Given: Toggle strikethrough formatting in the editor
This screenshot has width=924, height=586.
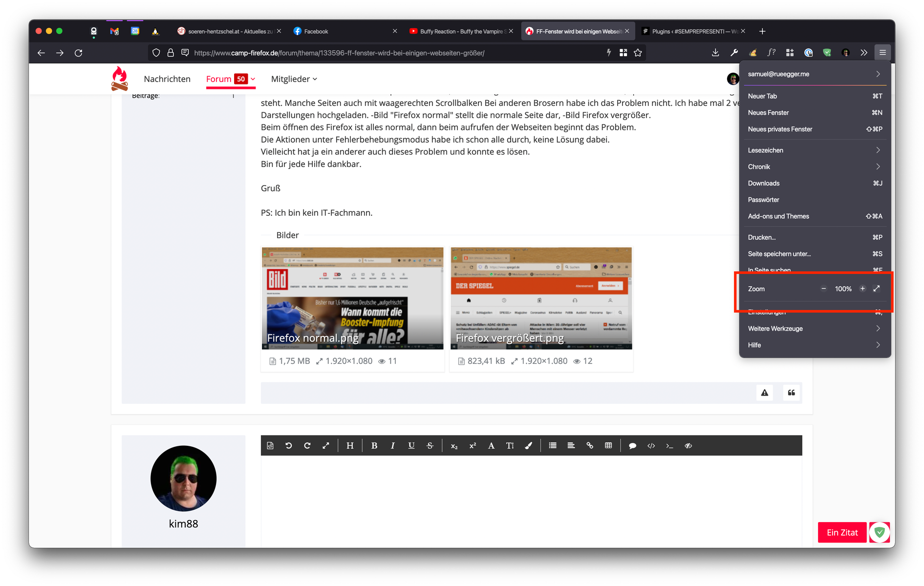Looking at the screenshot, I should click(430, 445).
